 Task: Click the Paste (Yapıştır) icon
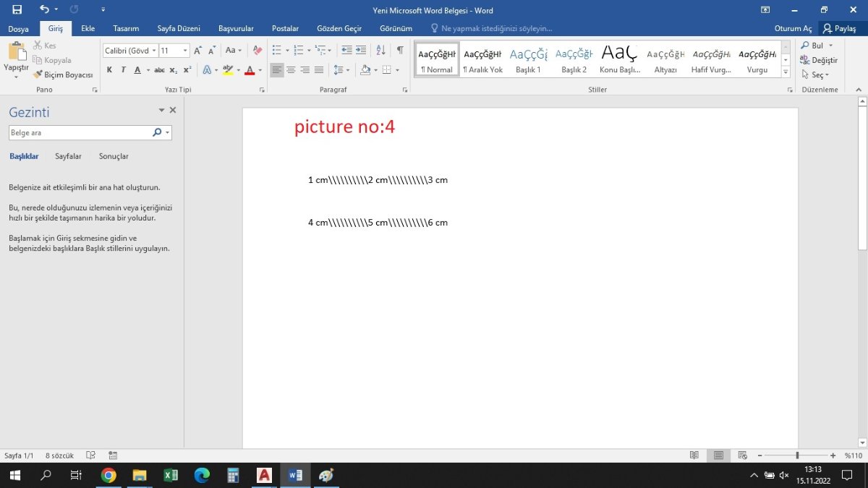pos(16,52)
